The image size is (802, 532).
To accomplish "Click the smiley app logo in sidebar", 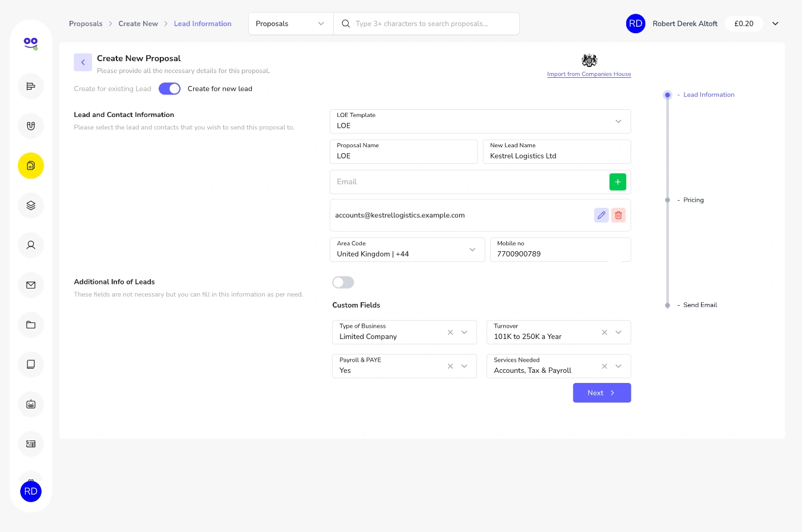I will pos(31,43).
